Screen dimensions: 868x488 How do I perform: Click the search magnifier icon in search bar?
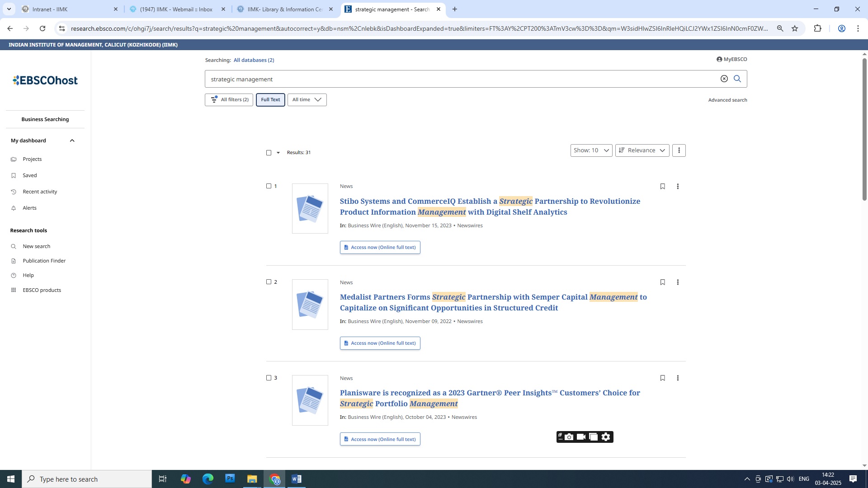point(737,79)
